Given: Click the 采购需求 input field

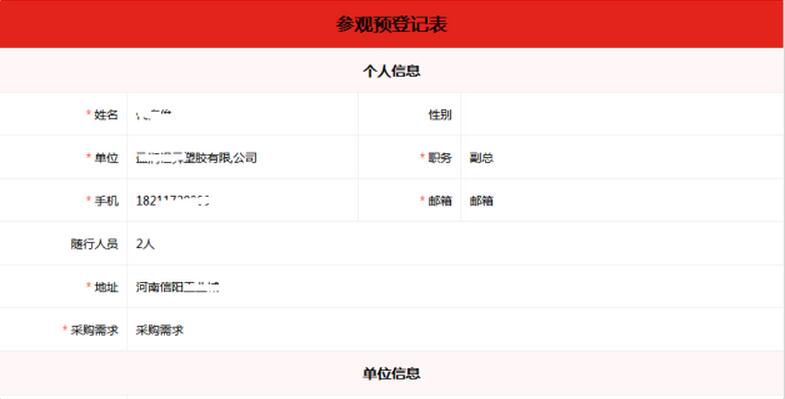Looking at the screenshot, I should [455, 329].
